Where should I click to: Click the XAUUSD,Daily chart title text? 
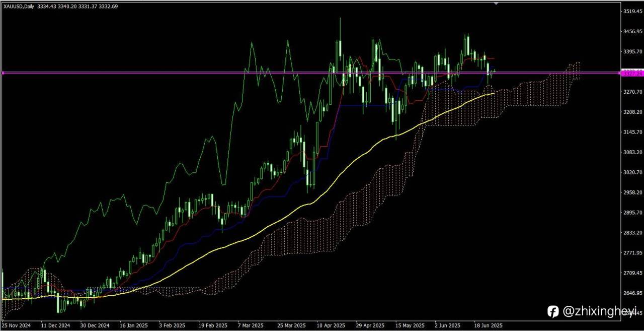click(x=19, y=7)
